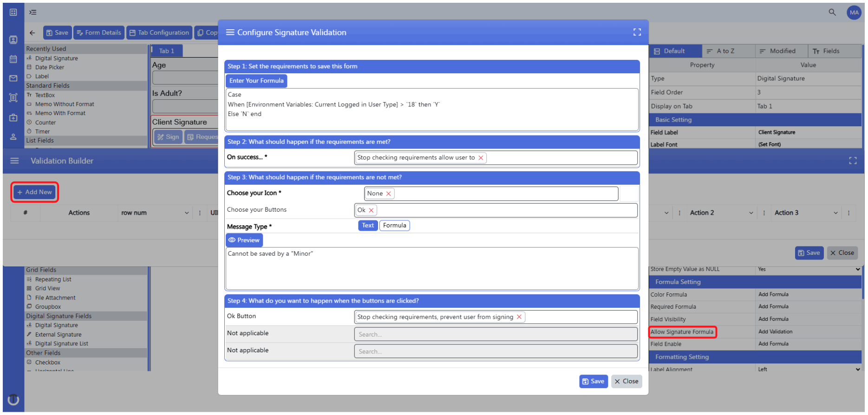Click Add Formula for Color Formula

point(773,295)
